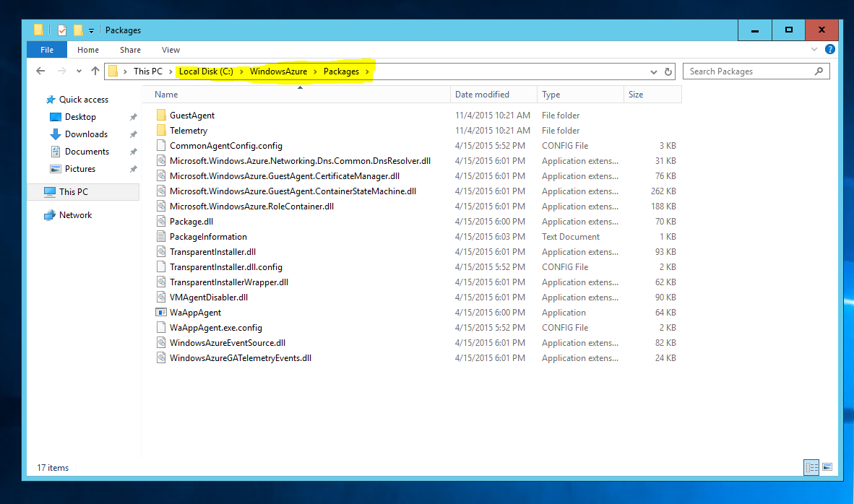Switch to Details view layout icon

[x=811, y=467]
